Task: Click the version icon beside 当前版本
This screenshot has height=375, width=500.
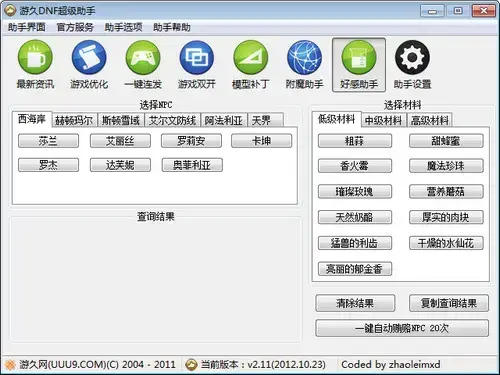Action: [191, 365]
